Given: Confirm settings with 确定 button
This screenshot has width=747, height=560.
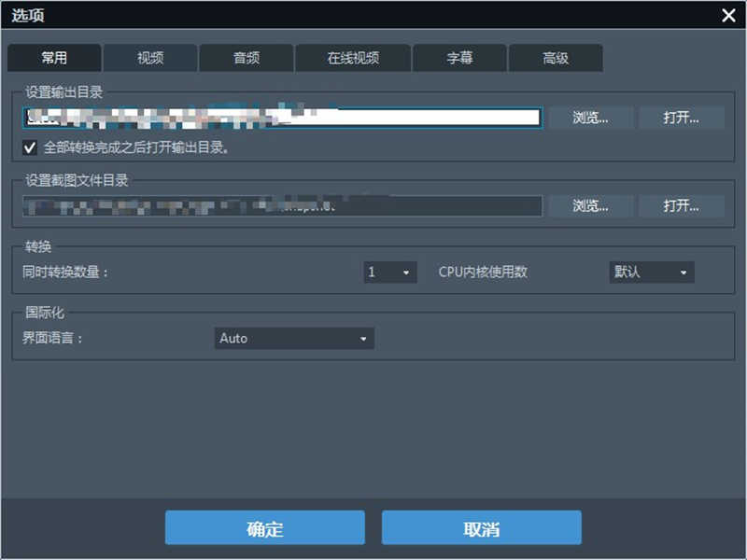Looking at the screenshot, I should tap(265, 527).
